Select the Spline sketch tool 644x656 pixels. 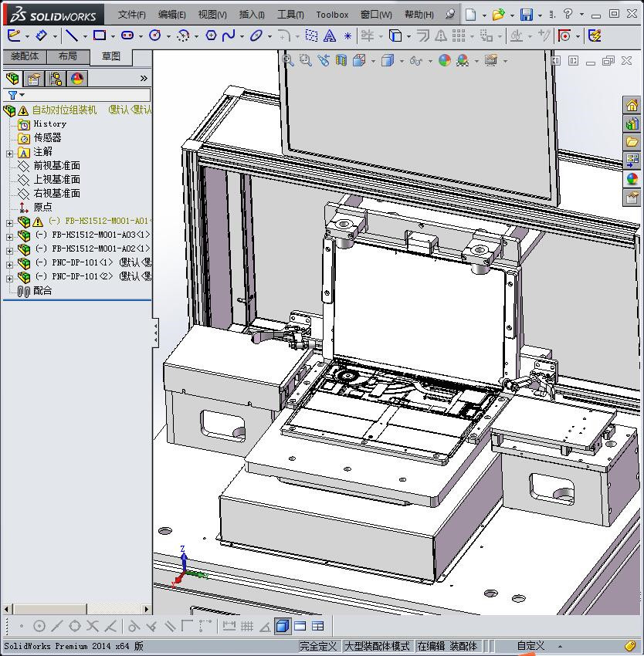228,36
